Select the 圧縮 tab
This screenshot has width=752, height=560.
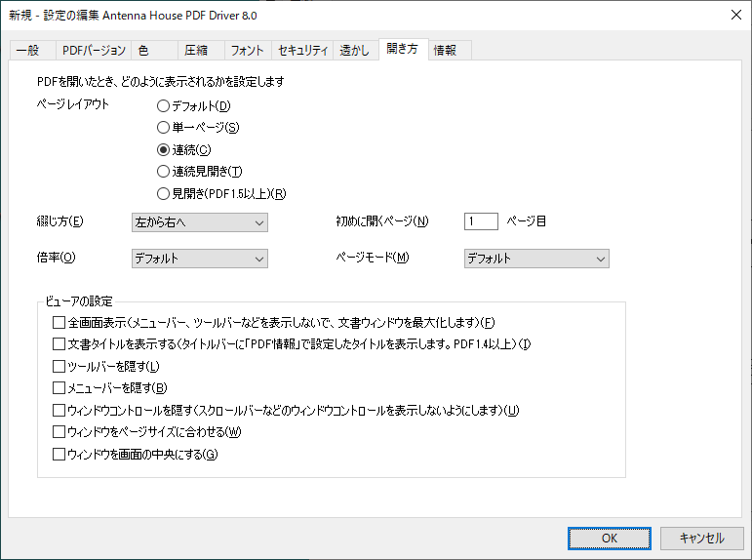[x=201, y=51]
